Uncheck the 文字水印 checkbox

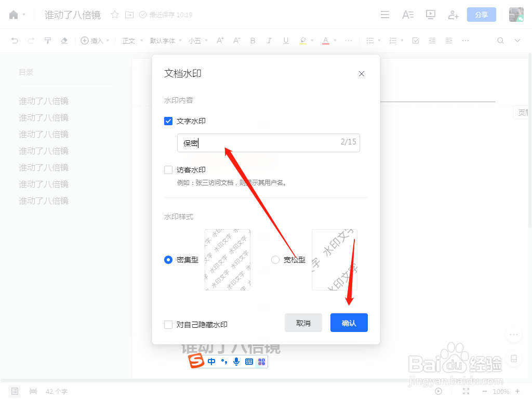click(168, 121)
